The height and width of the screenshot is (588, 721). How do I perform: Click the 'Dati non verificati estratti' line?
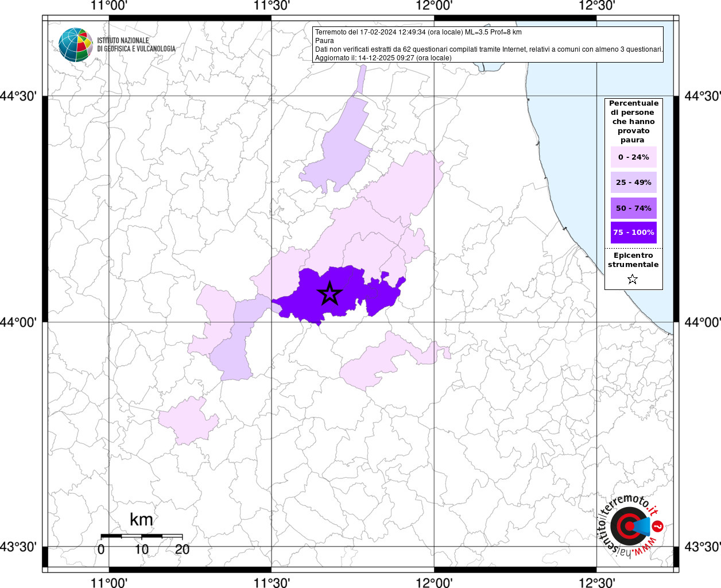(x=489, y=49)
